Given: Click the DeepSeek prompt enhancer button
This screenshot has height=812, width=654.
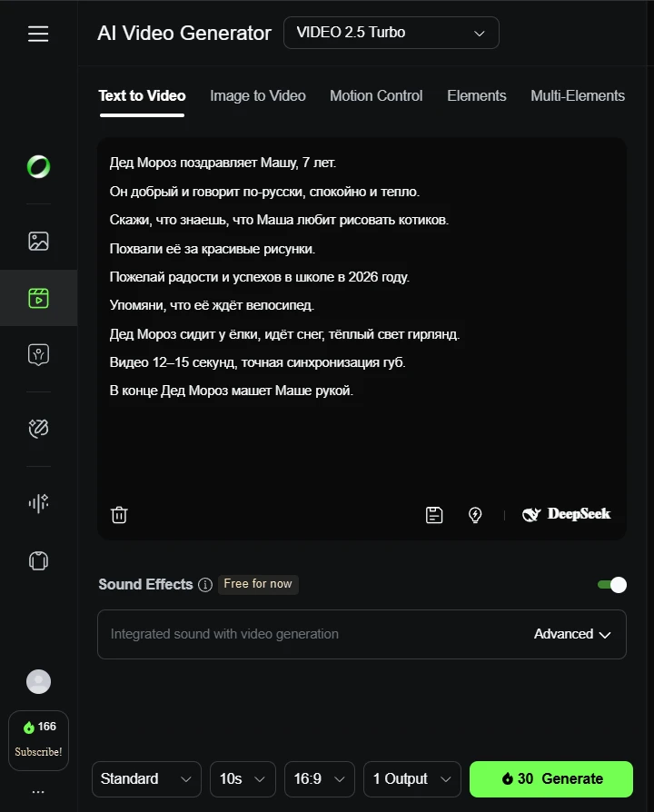Looking at the screenshot, I should pyautogui.click(x=567, y=514).
